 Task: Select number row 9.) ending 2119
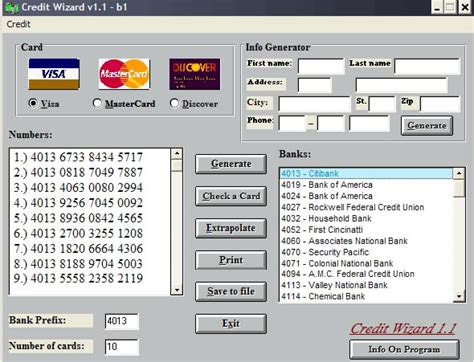[x=78, y=278]
